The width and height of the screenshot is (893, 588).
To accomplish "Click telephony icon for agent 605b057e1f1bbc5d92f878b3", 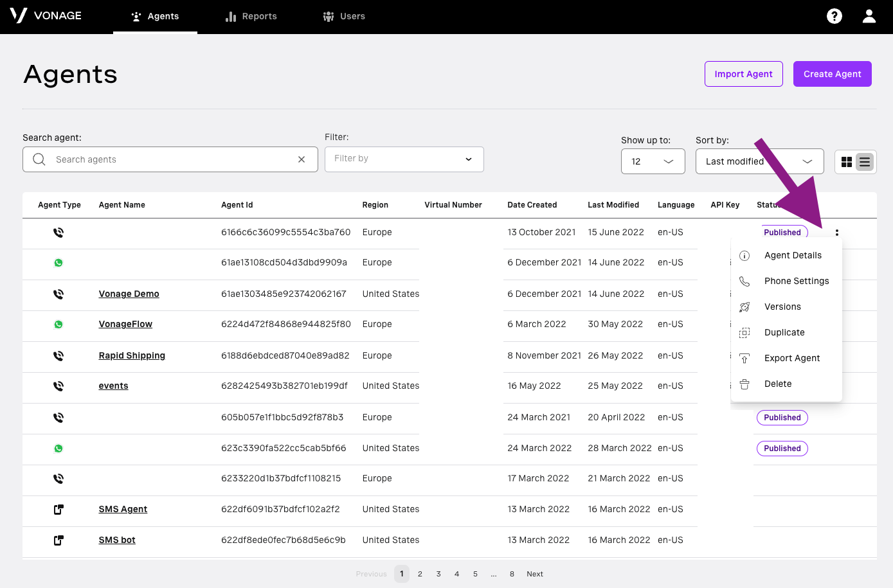I will point(59,418).
